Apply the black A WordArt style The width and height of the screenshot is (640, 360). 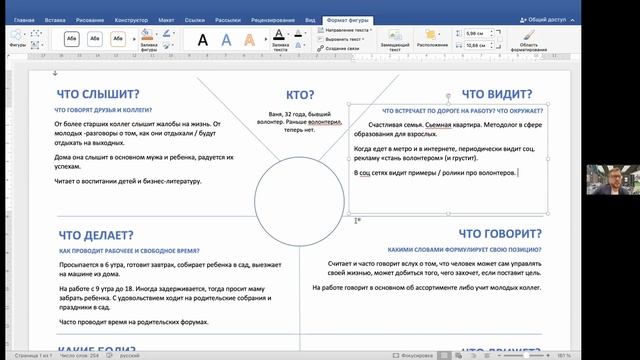click(203, 40)
